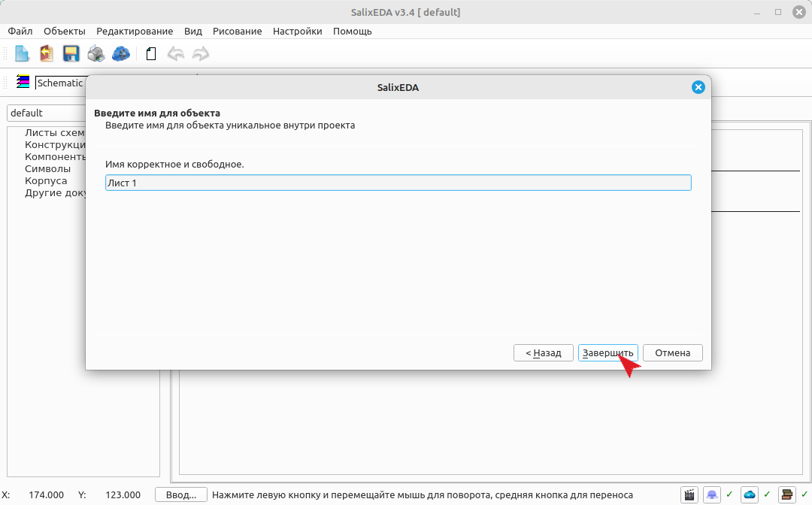Click the Назад button
Image resolution: width=812 pixels, height=505 pixels.
(x=544, y=353)
